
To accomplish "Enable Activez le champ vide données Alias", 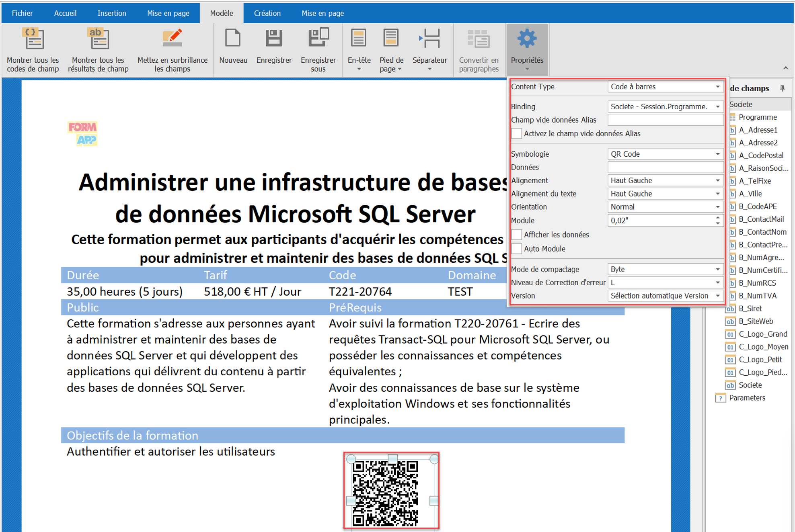I will coord(517,133).
